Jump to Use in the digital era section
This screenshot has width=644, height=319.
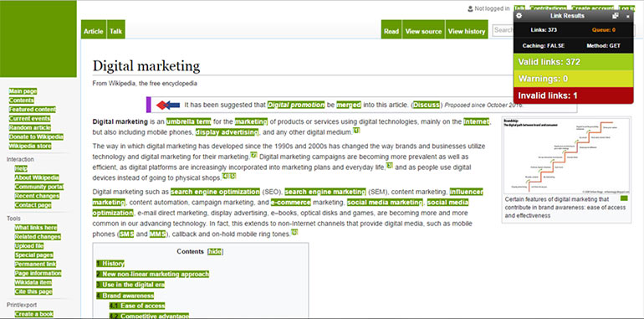click(130, 285)
